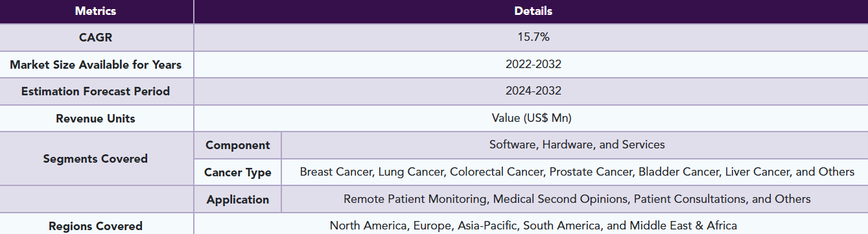Select the Application sub-label
868x234 pixels.
237,200
